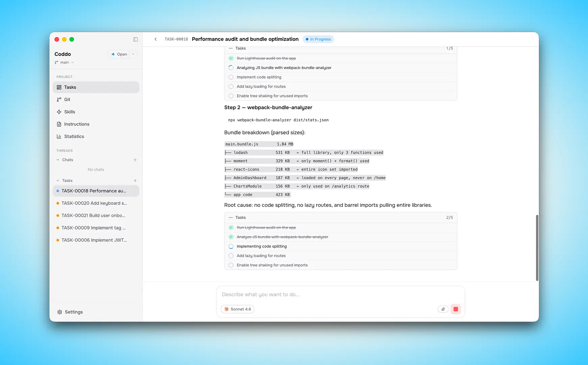Collapse the Chats section in Threads
The height and width of the screenshot is (365, 588).
point(58,160)
